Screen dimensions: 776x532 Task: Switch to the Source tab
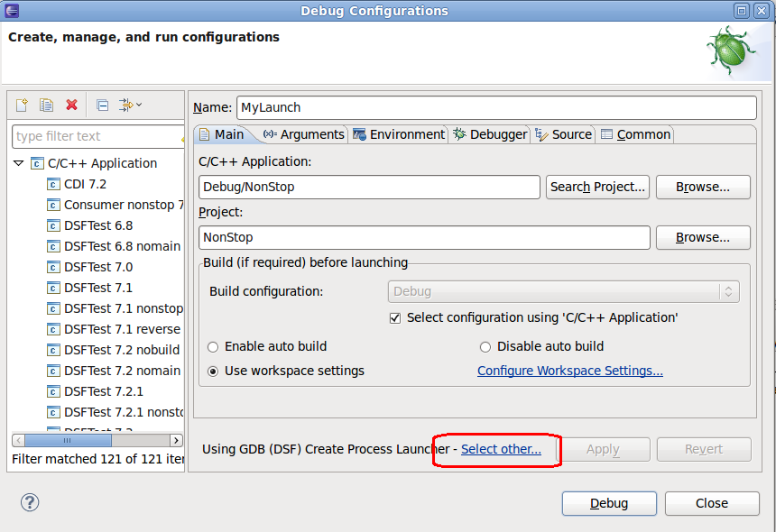(563, 134)
